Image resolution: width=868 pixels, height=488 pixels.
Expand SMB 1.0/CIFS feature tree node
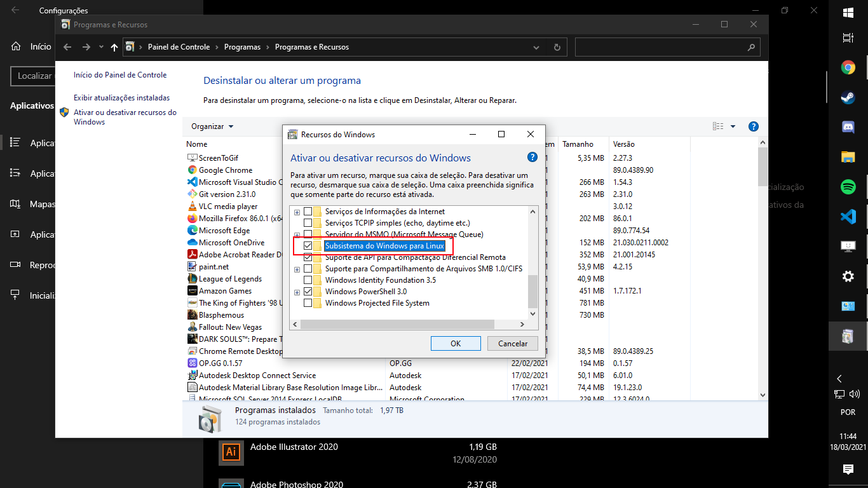coord(297,269)
